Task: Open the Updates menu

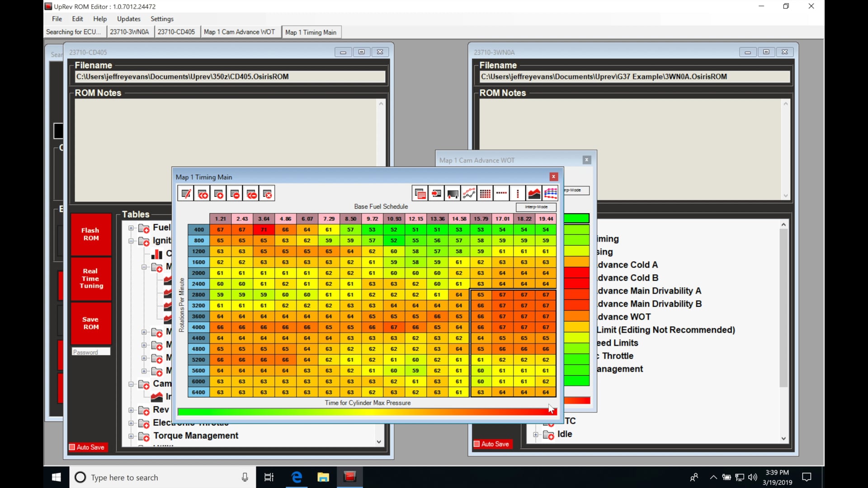Action: (128, 19)
